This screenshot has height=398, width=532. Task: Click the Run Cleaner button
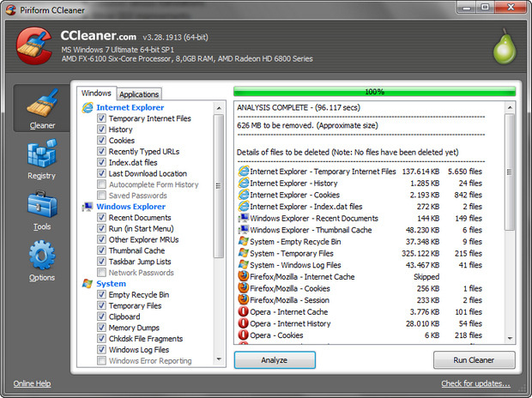click(474, 360)
